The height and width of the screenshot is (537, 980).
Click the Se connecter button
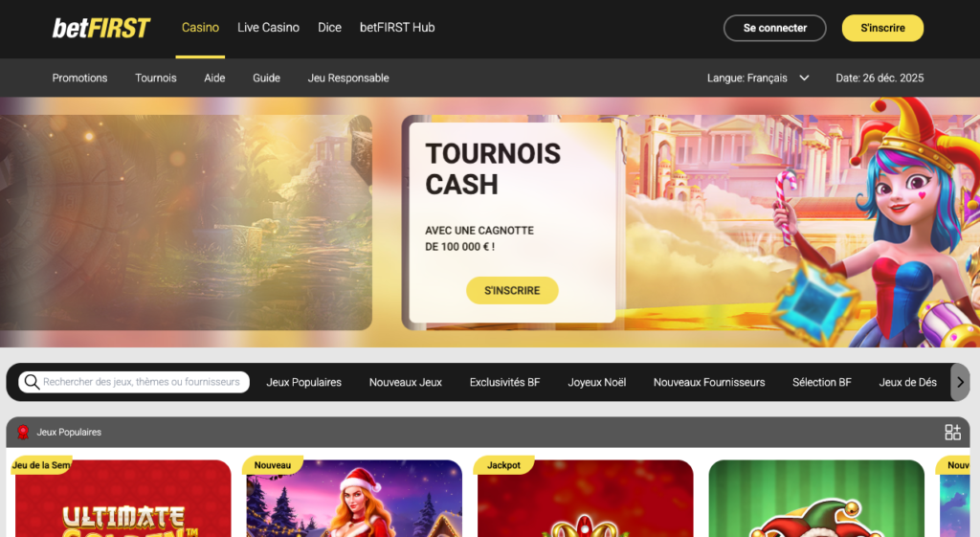(774, 28)
